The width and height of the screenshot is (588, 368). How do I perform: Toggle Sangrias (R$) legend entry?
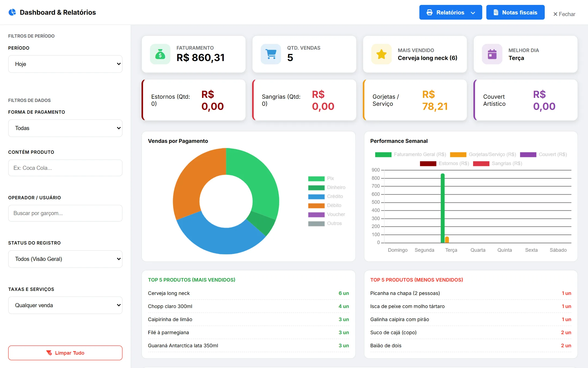[498, 164]
